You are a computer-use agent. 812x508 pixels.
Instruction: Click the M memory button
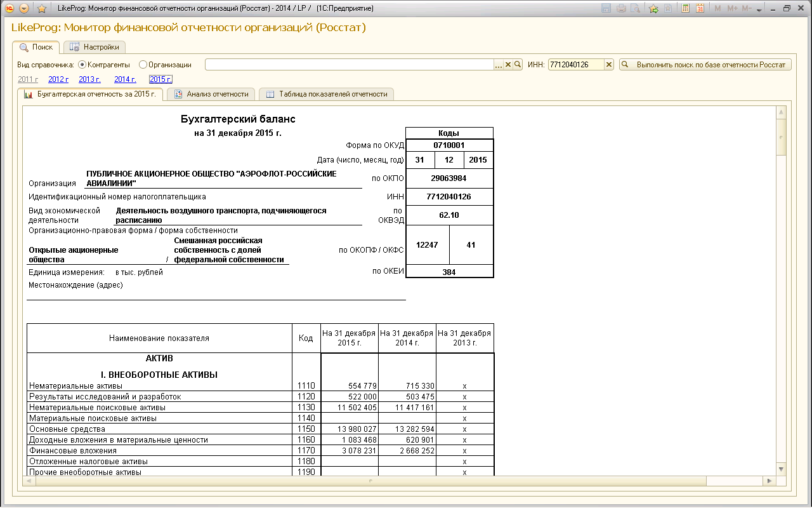click(717, 8)
